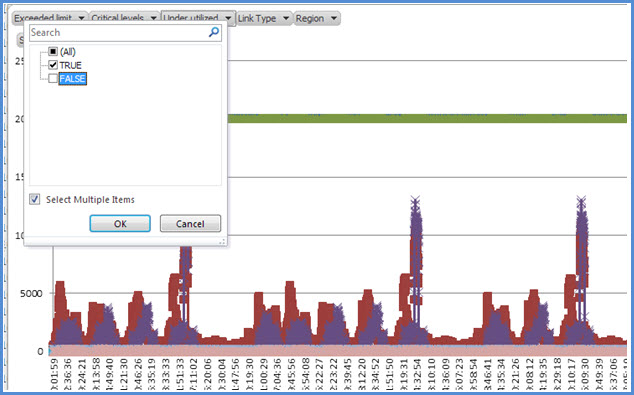Image resolution: width=634 pixels, height=395 pixels.
Task: Confirm filter with OK button
Action: (120, 224)
